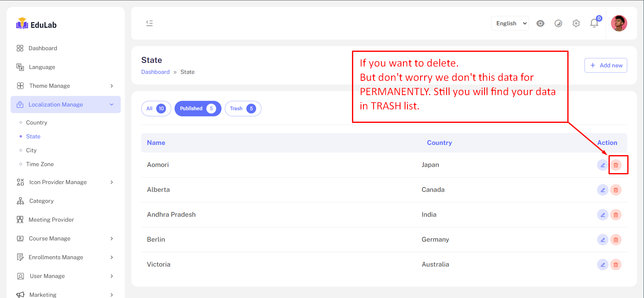Click the eye preview icon
This screenshot has height=298, width=644.
point(540,23)
